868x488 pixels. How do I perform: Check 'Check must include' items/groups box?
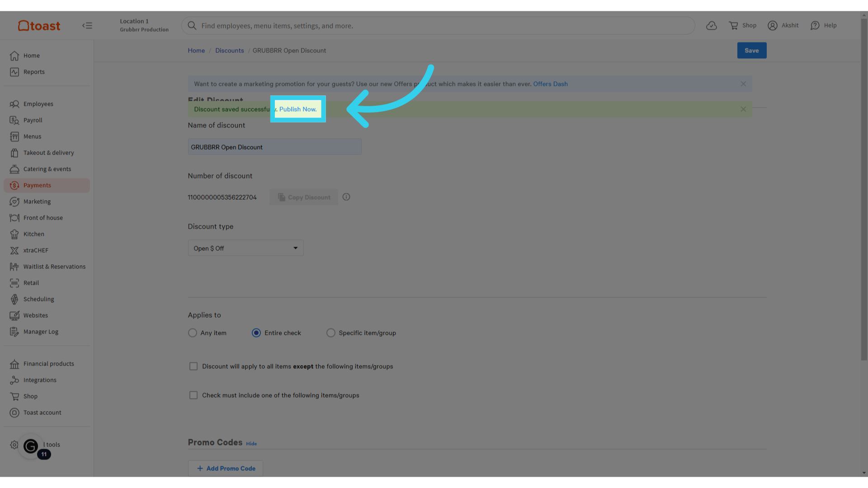193,395
